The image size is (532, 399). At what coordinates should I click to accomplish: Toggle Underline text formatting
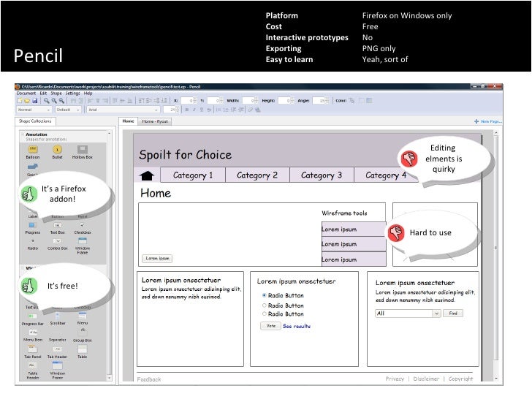(x=202, y=110)
